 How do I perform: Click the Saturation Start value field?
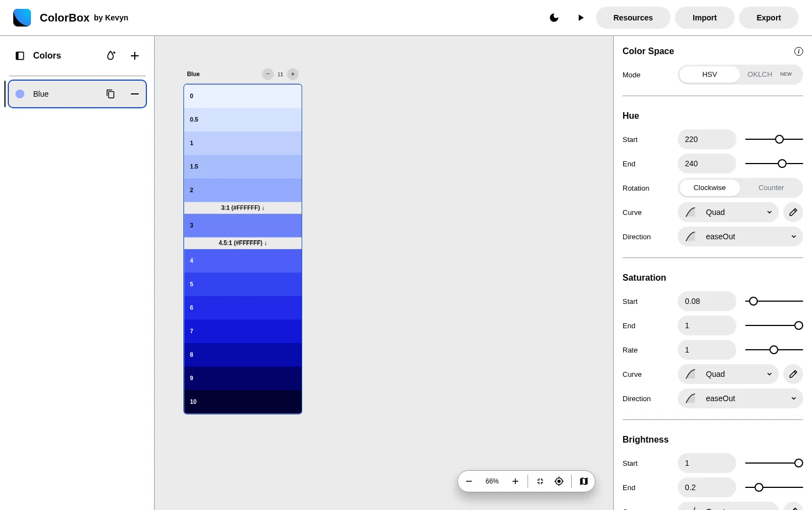click(707, 301)
